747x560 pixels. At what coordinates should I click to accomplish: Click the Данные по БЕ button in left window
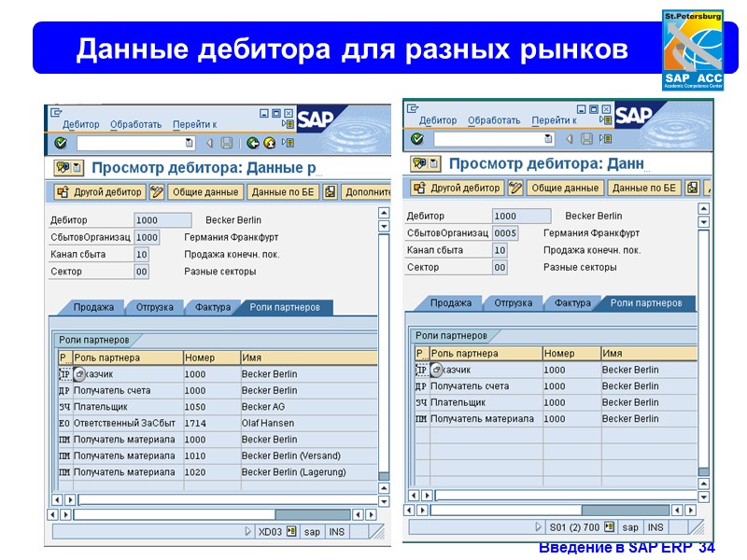pos(283,192)
